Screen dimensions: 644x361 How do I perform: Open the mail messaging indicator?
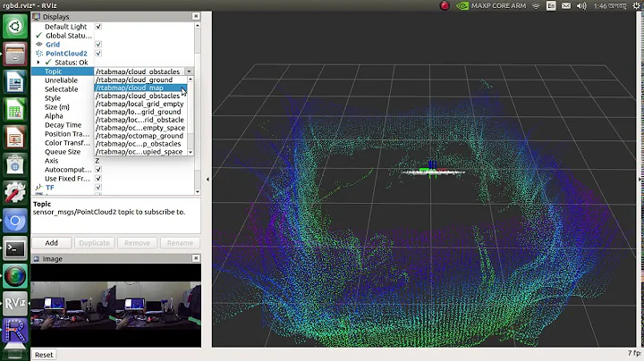[x=566, y=5]
